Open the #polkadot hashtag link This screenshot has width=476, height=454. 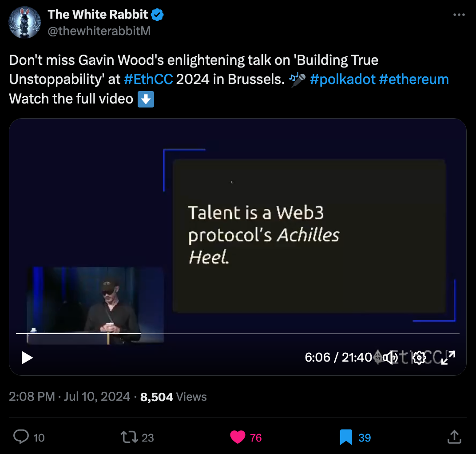tap(342, 79)
